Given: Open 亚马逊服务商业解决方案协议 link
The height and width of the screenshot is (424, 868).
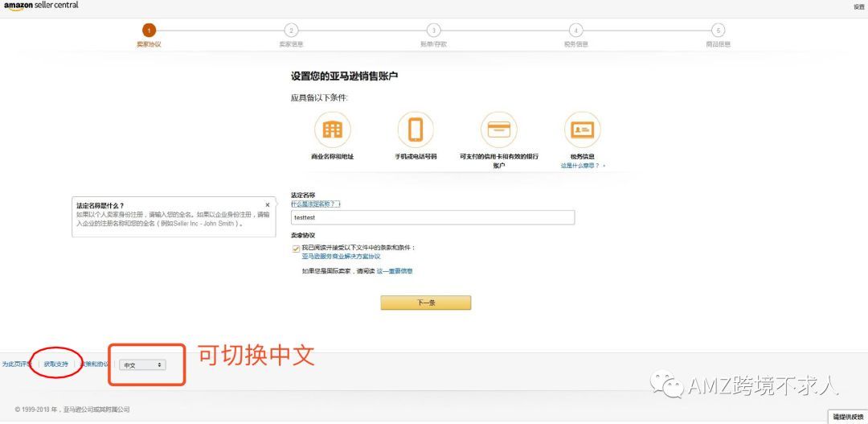Looking at the screenshot, I should click(341, 257).
